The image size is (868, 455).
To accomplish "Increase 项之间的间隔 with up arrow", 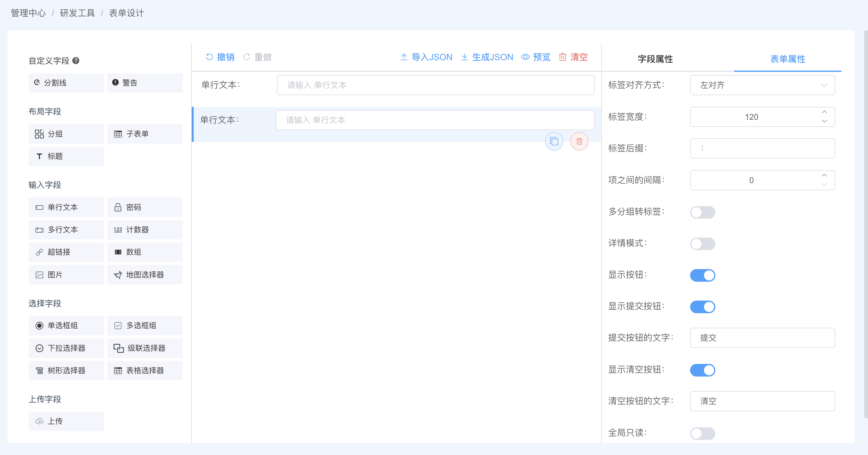I will pyautogui.click(x=824, y=175).
